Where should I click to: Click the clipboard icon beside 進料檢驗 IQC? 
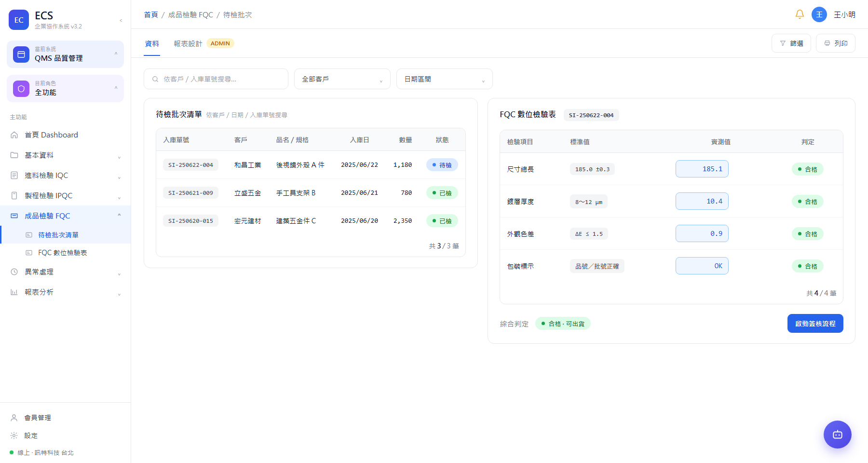click(x=14, y=176)
